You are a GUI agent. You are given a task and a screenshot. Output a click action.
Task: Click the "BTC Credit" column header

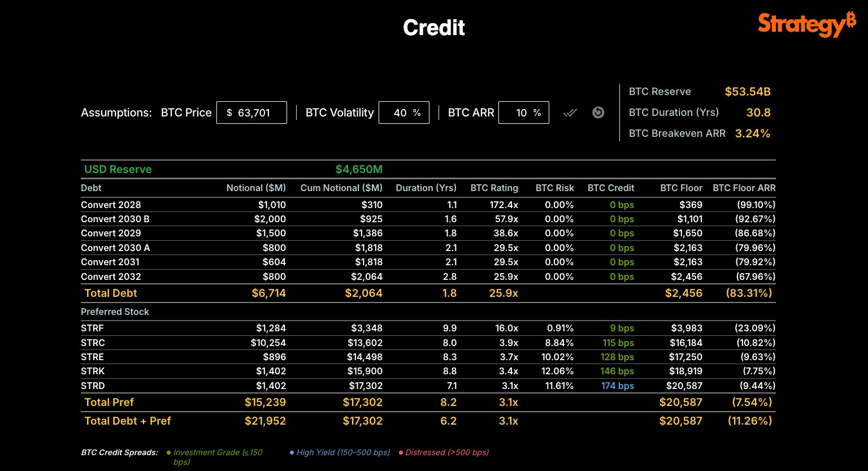pos(611,188)
